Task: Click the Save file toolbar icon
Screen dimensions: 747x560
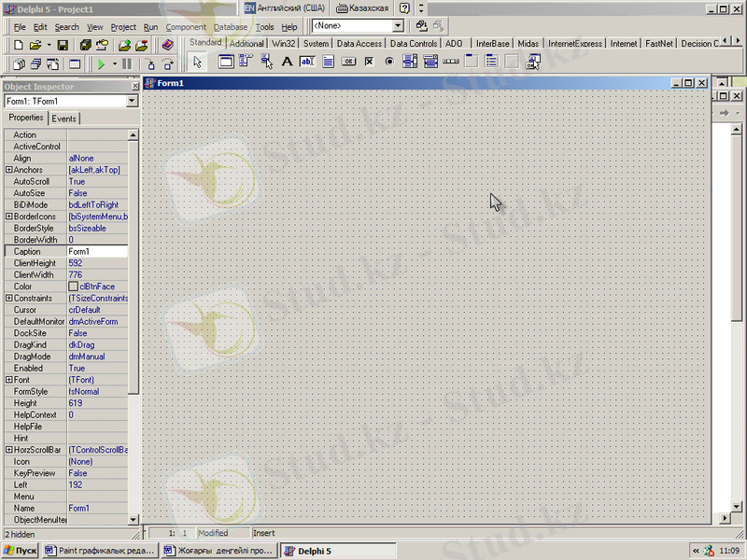Action: coord(62,44)
